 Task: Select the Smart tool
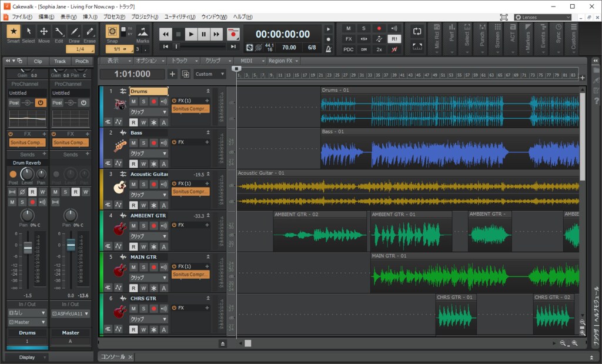14,32
